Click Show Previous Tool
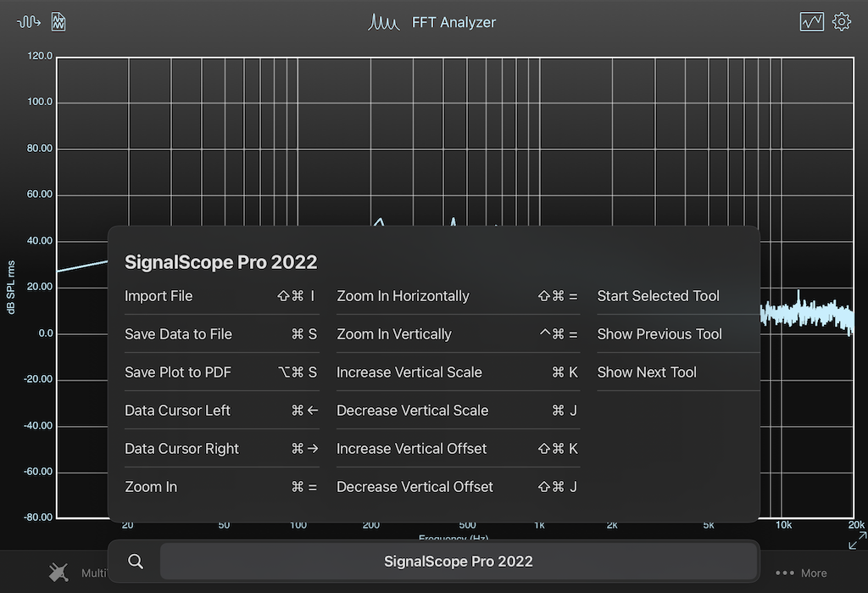This screenshot has height=593, width=868. [x=659, y=334]
